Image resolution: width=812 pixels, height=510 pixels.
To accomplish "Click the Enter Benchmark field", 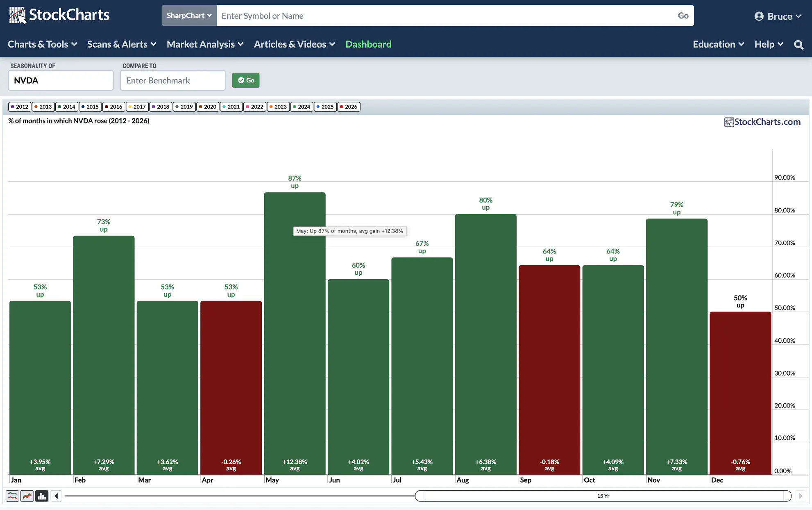I will pyautogui.click(x=173, y=80).
